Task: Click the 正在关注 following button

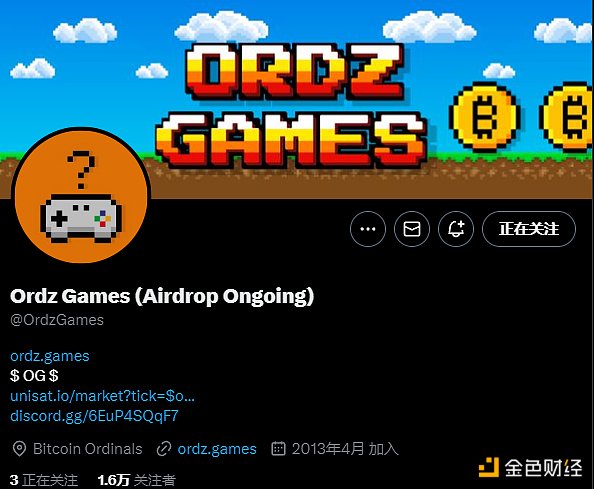Action: pyautogui.click(x=529, y=229)
